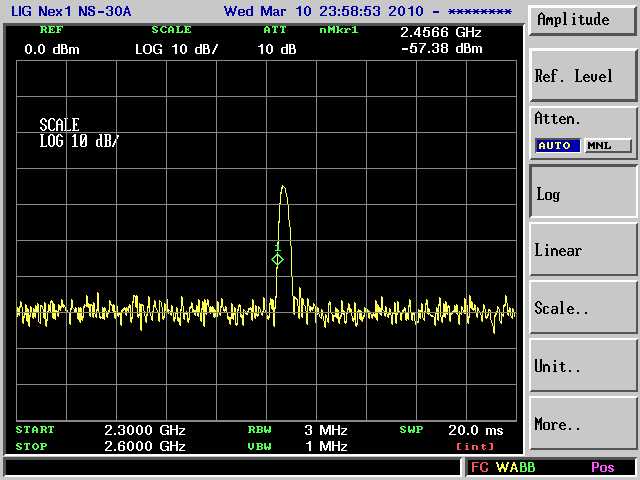Click the STOP frequency 2.6000 GHz value

[145, 446]
